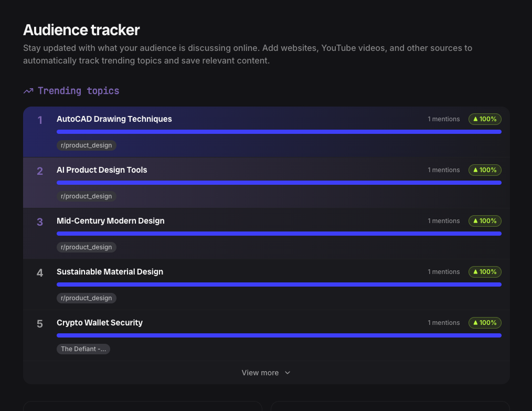
Task: Click 1 mentions for Mid-Century Modern Design
Action: click(444, 221)
